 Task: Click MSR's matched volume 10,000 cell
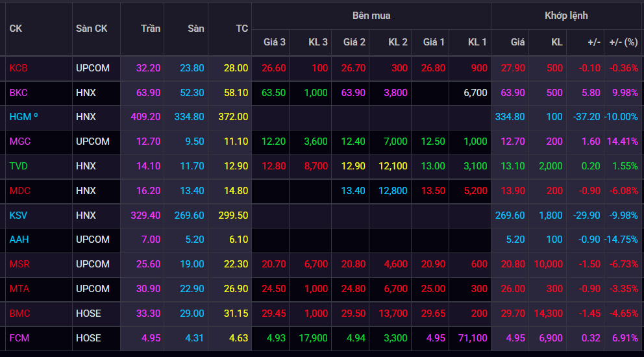548,264
